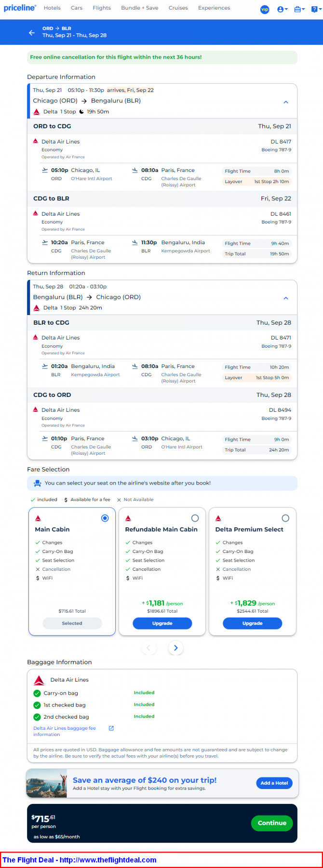The height and width of the screenshot is (868, 323).
Task: Click the external link icon beside baggage fee information
Action: click(111, 728)
